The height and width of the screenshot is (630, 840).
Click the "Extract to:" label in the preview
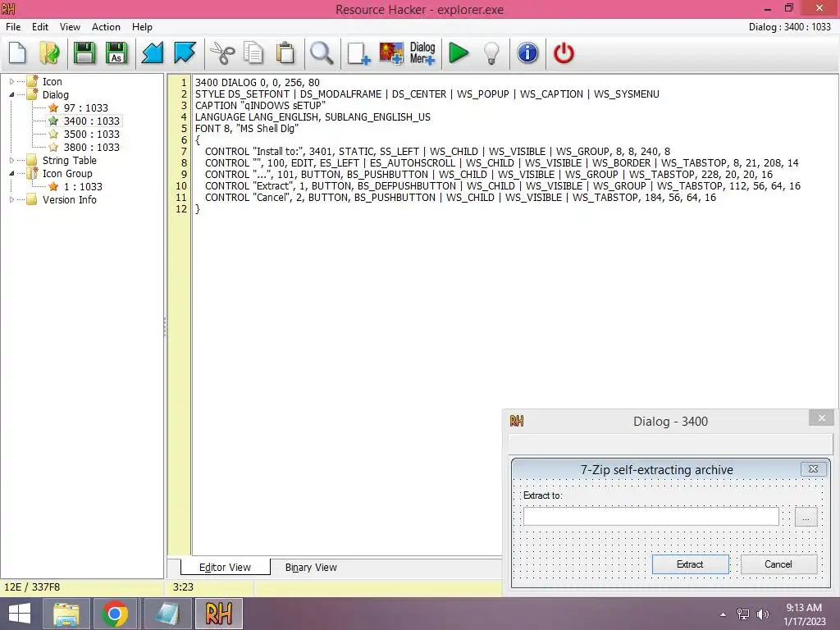pyautogui.click(x=543, y=495)
